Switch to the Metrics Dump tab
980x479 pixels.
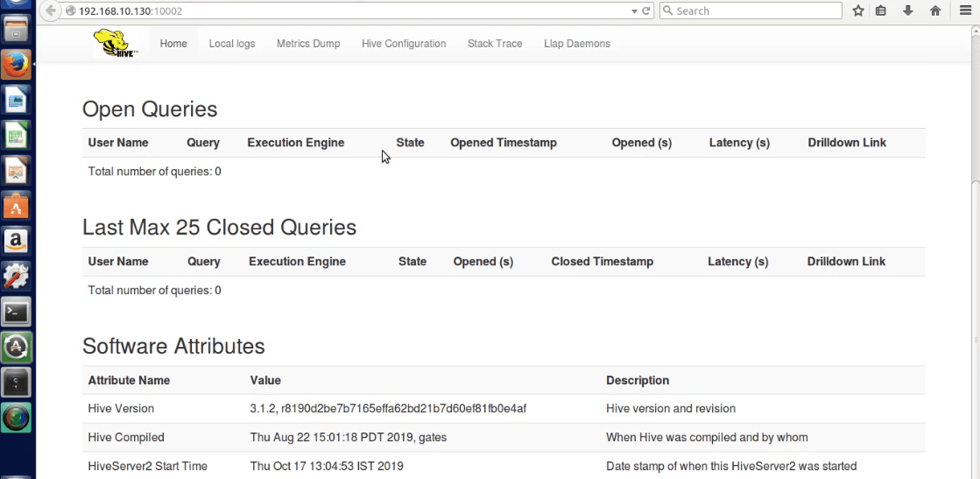pyautogui.click(x=308, y=44)
